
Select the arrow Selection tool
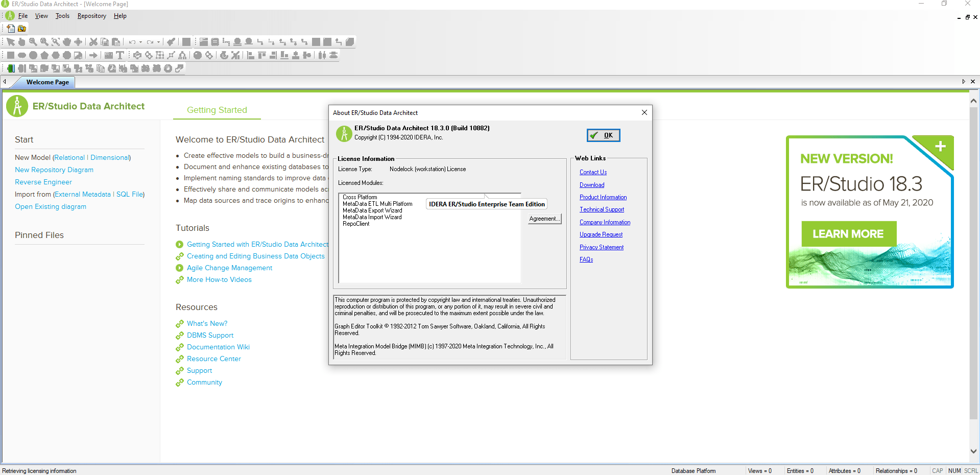[x=11, y=42]
